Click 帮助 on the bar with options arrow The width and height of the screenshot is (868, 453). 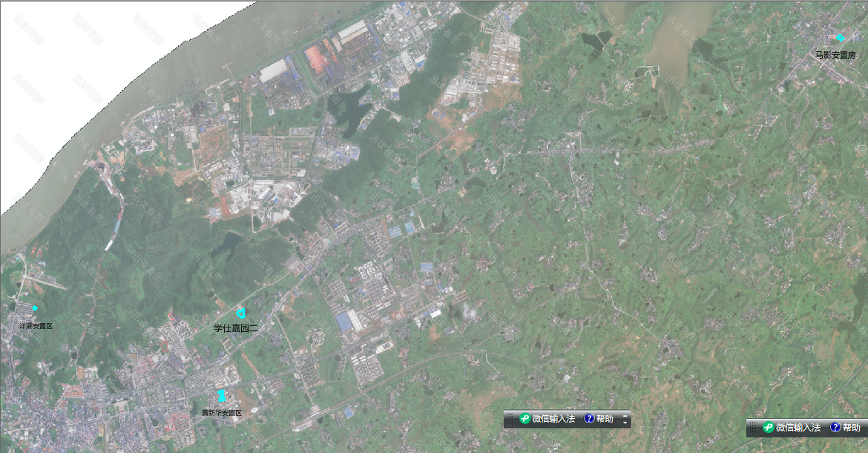coord(605,419)
